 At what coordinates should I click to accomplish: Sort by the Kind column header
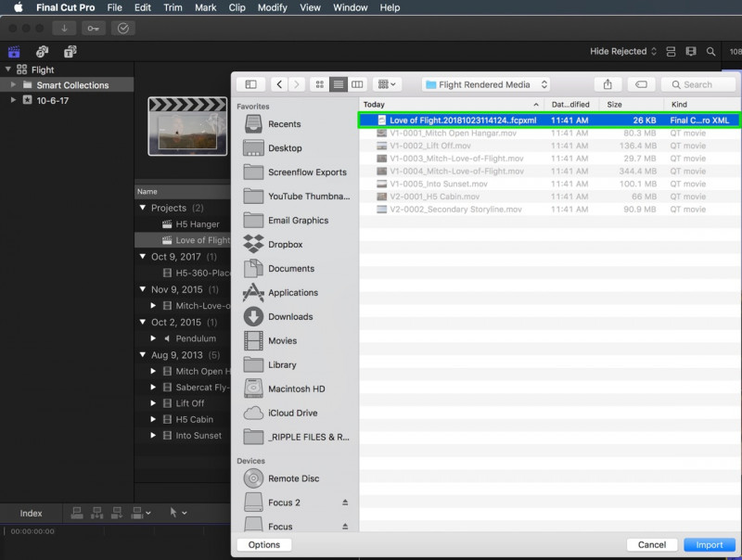click(x=702, y=105)
